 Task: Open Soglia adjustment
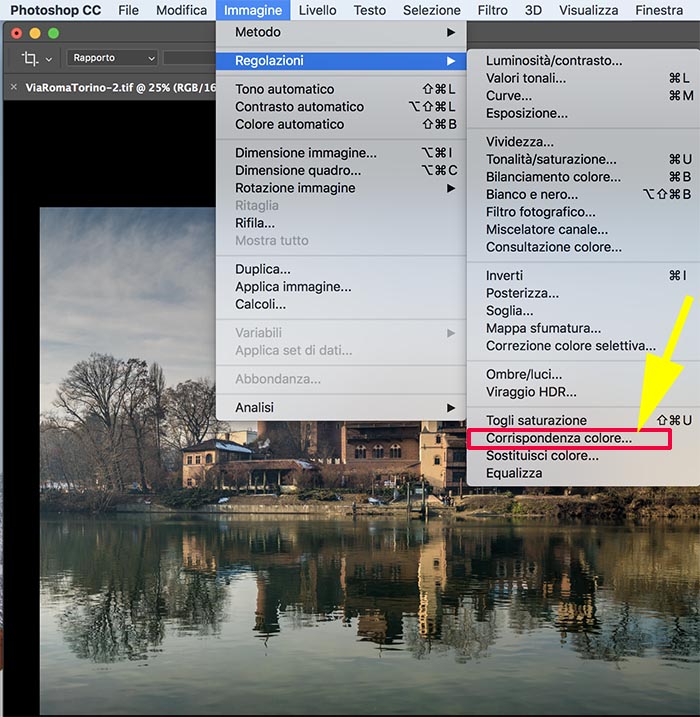(583, 311)
